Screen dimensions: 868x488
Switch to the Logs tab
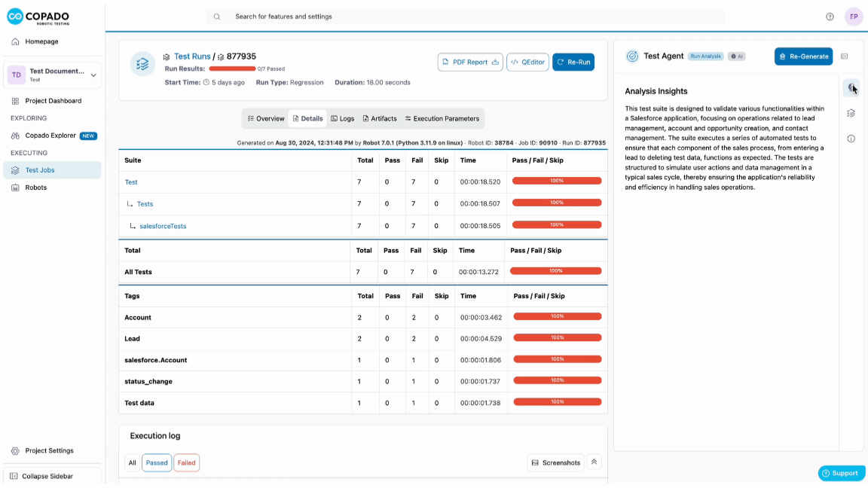click(x=342, y=118)
